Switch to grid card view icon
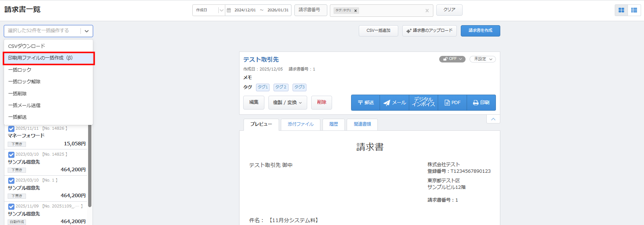The height and width of the screenshot is (225, 644). click(x=621, y=10)
